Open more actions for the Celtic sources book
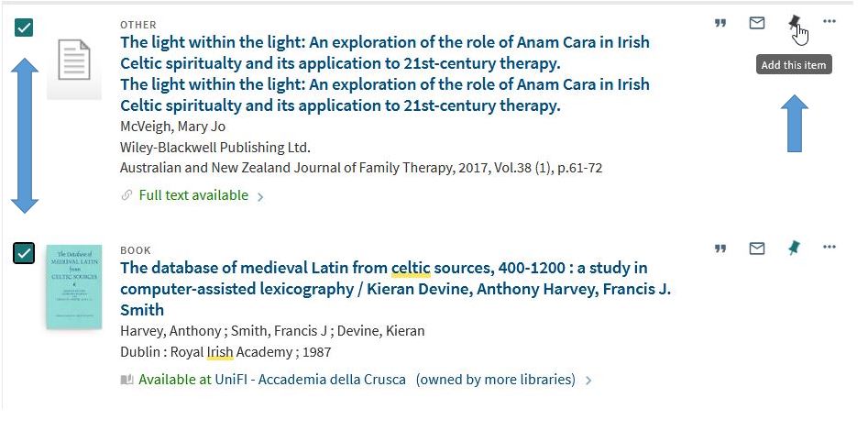This screenshot has height=442, width=868. (830, 247)
